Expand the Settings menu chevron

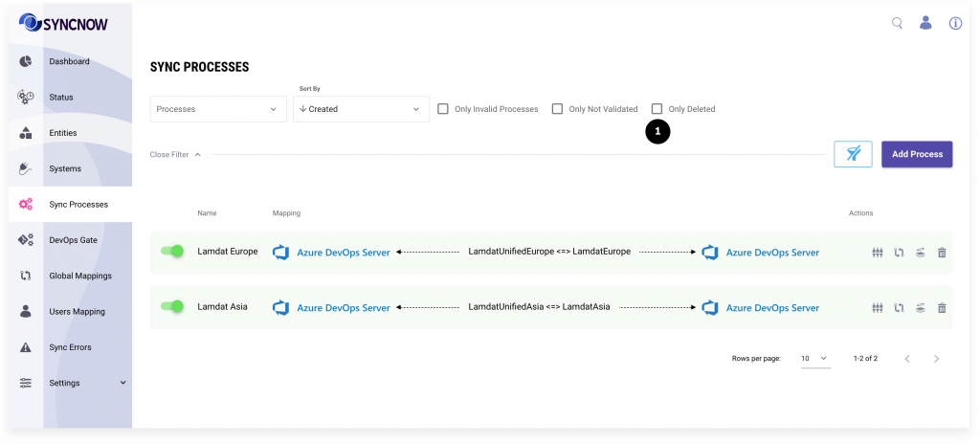click(123, 383)
